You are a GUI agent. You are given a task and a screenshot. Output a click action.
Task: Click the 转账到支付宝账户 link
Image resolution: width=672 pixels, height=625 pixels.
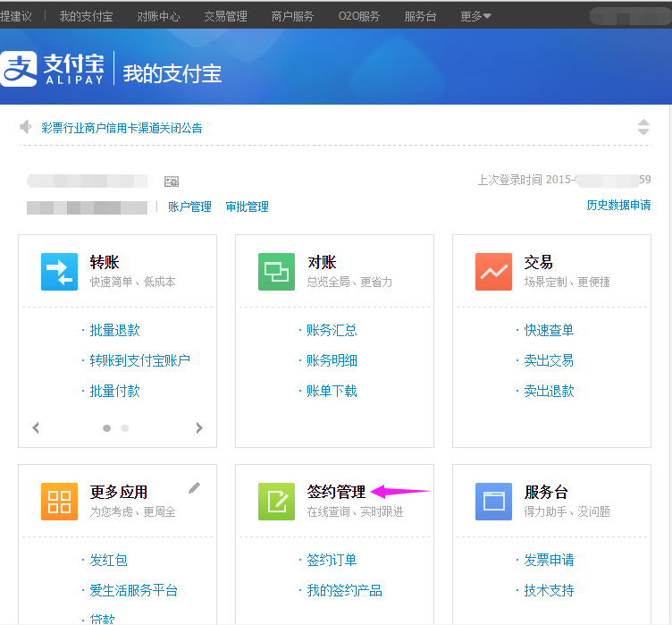pos(139,360)
